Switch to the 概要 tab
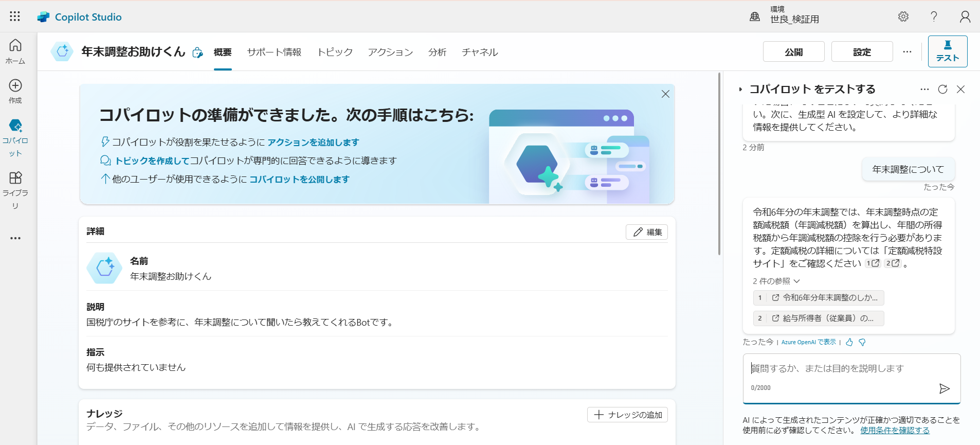This screenshot has height=445, width=980. 223,52
